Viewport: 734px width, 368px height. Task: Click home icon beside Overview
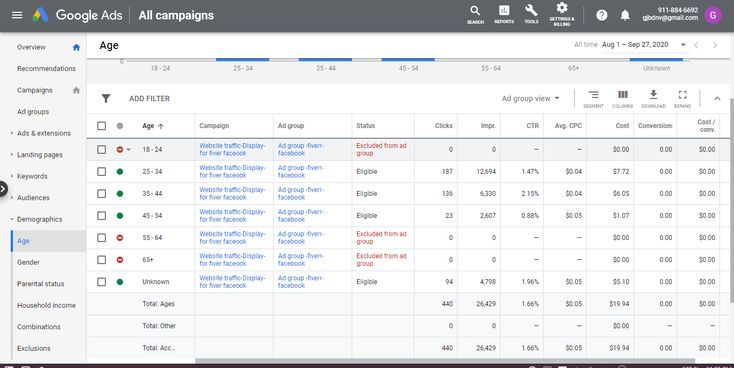point(76,47)
